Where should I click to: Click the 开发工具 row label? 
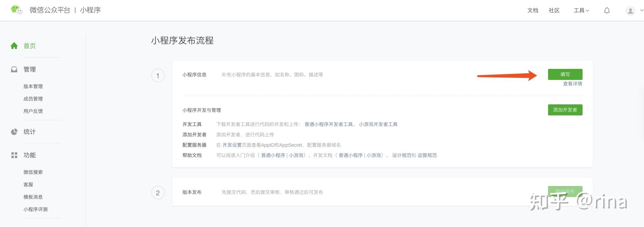click(192, 124)
